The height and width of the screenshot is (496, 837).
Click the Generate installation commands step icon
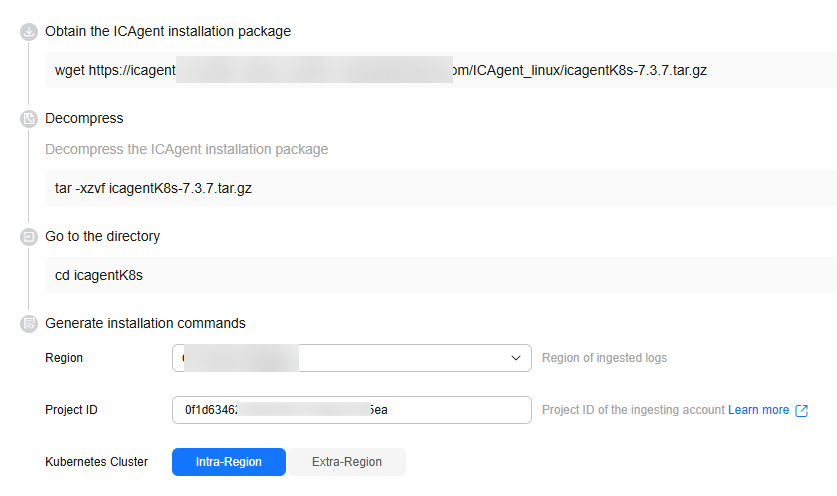[x=29, y=324]
